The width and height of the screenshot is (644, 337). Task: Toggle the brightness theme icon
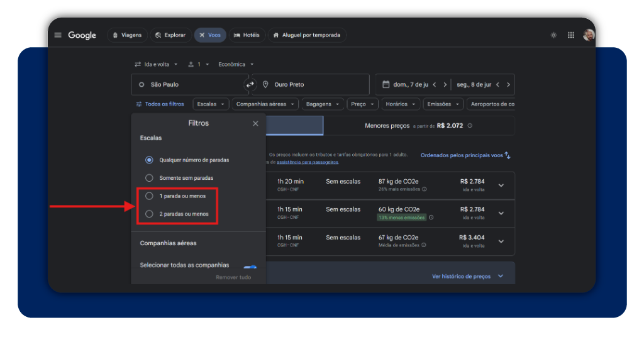553,35
